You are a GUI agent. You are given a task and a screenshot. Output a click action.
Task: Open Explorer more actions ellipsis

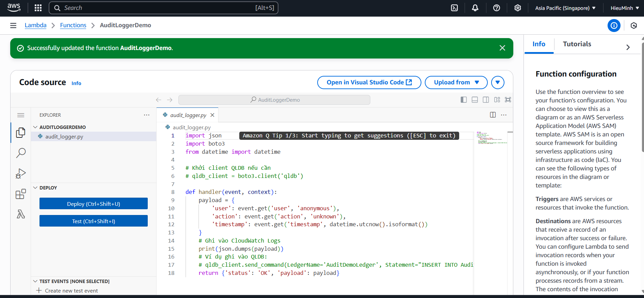[147, 115]
